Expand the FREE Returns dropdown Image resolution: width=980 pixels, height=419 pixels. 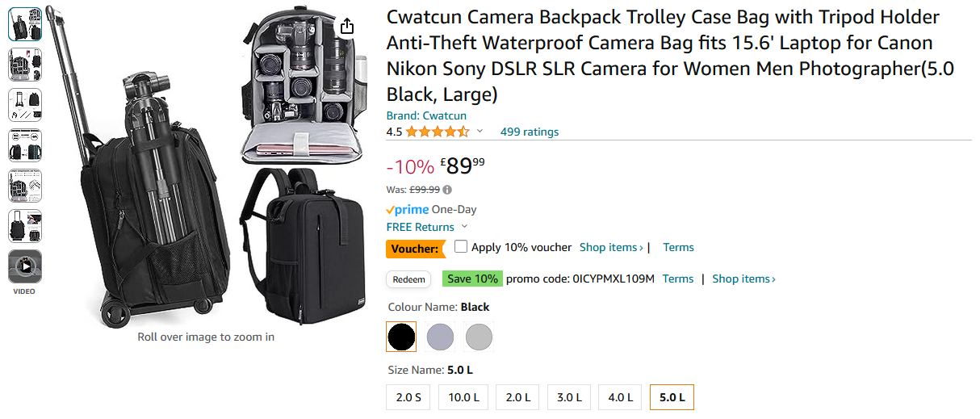click(464, 228)
